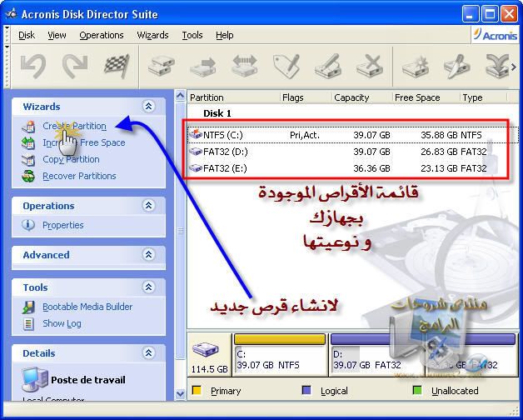Screen dimensions: 523x420
Task: Sort by the Free Space column header
Action: [426, 97]
